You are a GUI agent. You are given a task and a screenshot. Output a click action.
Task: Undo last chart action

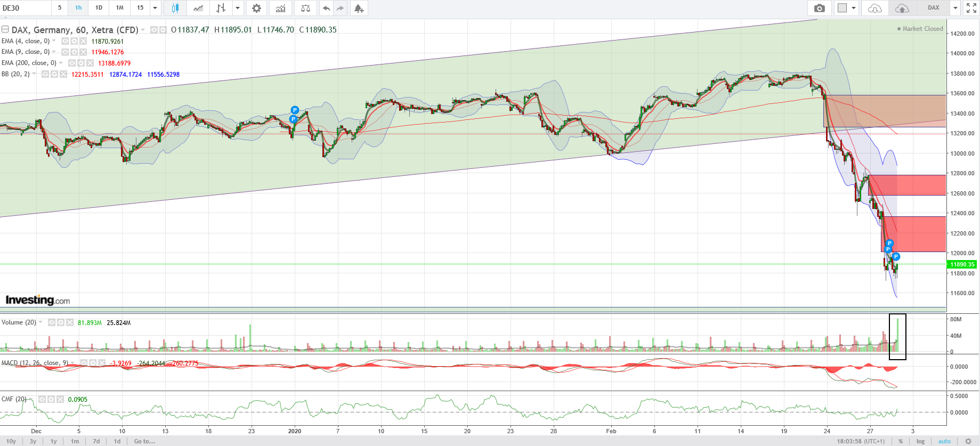point(326,8)
